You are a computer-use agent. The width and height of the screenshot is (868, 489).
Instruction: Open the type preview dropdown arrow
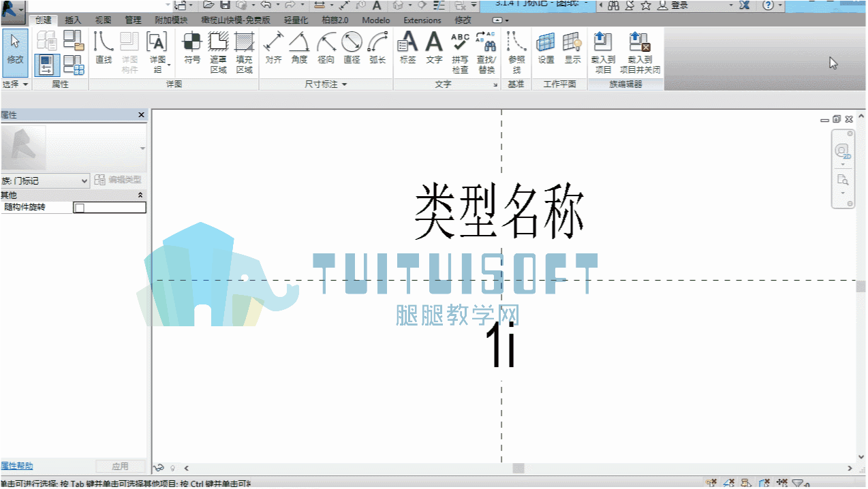[142, 148]
